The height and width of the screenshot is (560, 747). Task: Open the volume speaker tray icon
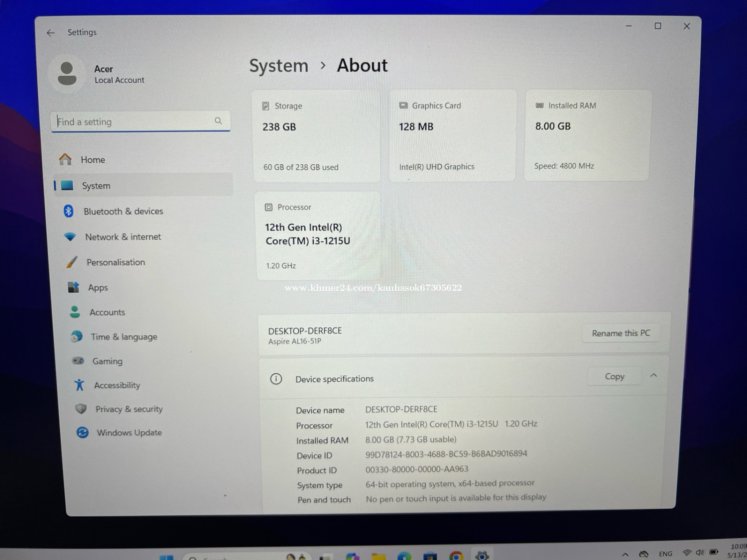700,553
